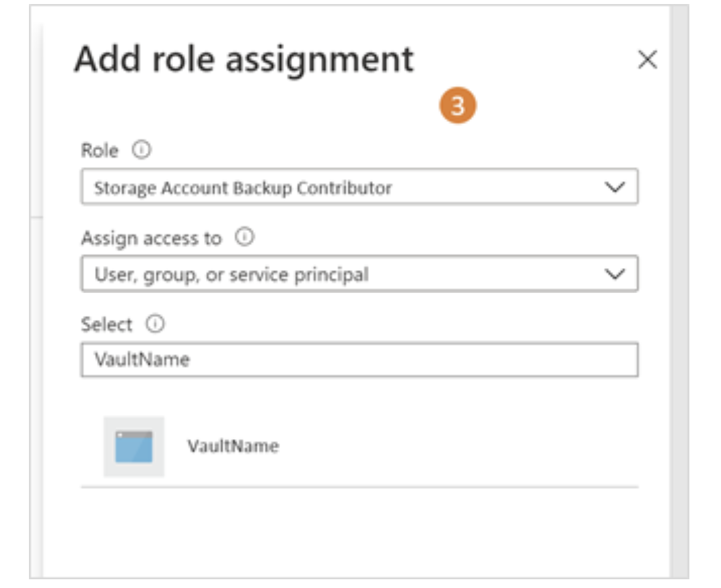Click the divider line under the VaultName result

(359, 486)
